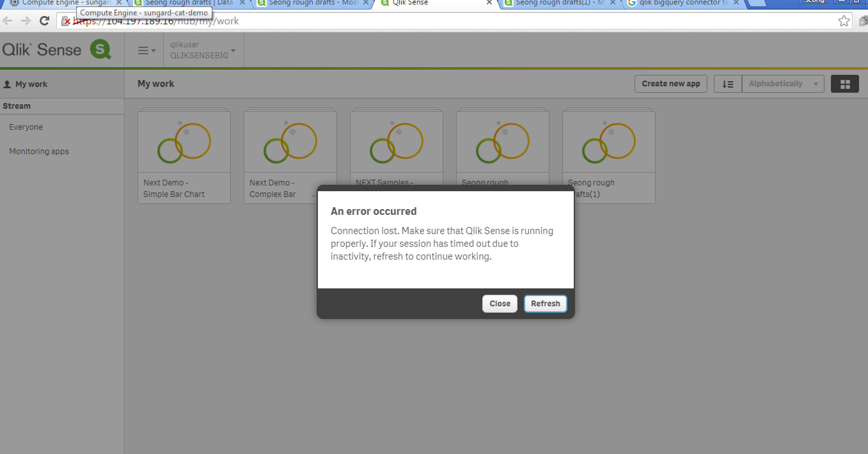Click the Next Demo Complex Bar app icon
This screenshot has width=868, height=454.
coord(290,142)
